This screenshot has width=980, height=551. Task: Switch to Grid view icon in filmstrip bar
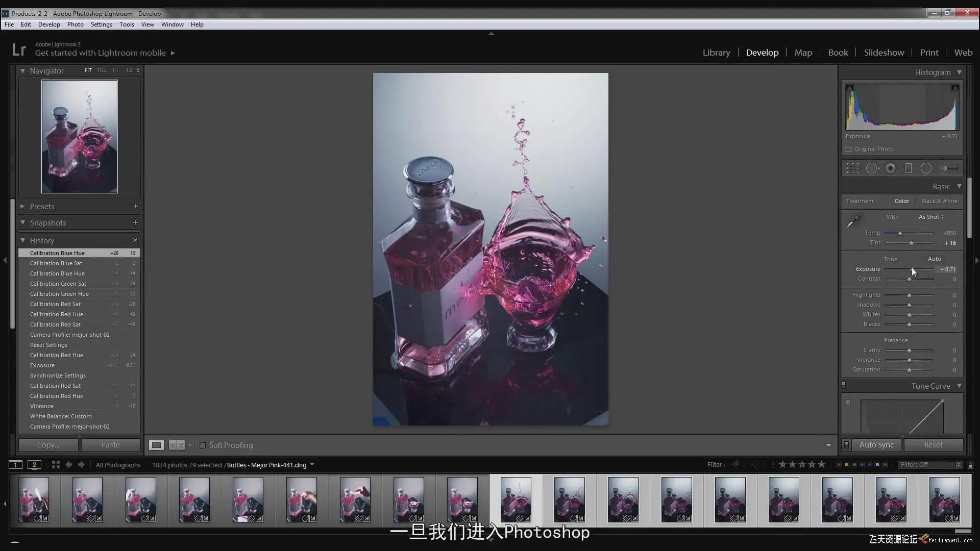pos(56,465)
